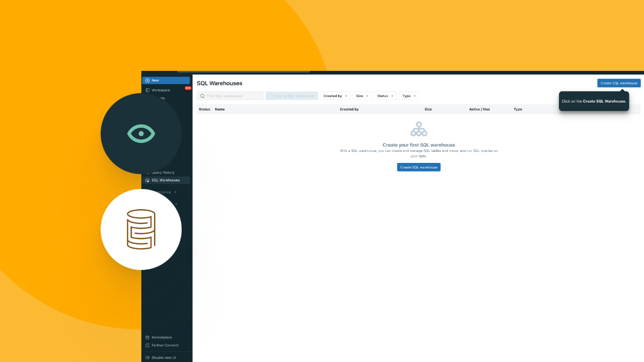Open the Created by filter dropdown
This screenshot has height=362, width=644.
pyautogui.click(x=336, y=96)
